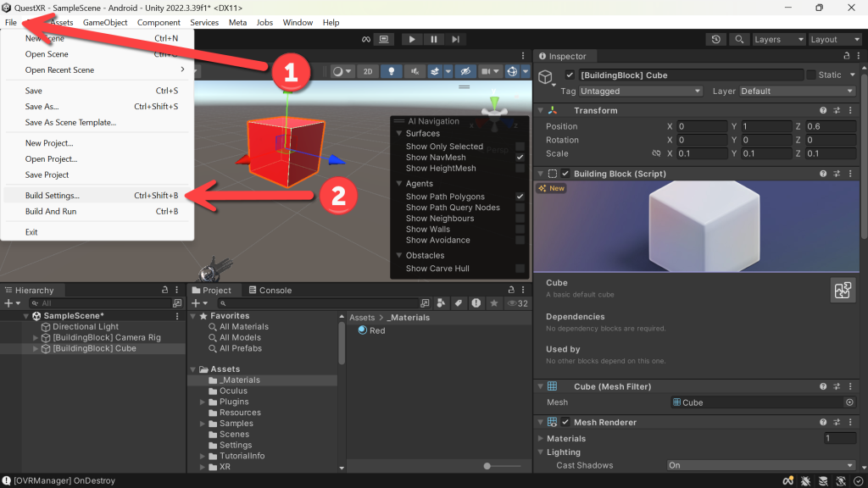Toggle hidden packages visibility count 32
This screenshot has width=868, height=488.
pos(518,303)
